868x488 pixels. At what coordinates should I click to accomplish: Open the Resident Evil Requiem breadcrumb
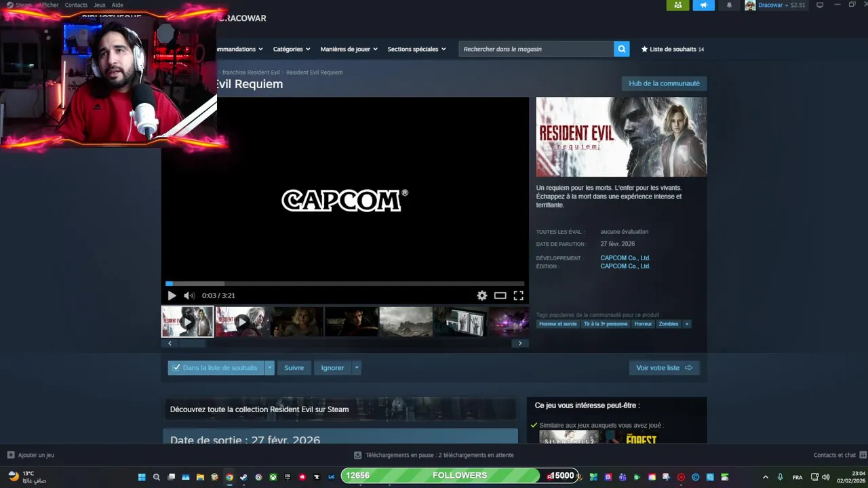tap(314, 73)
